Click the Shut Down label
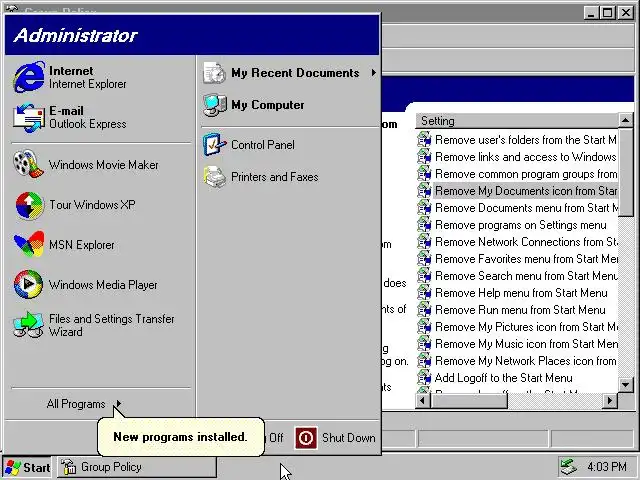 tap(349, 438)
